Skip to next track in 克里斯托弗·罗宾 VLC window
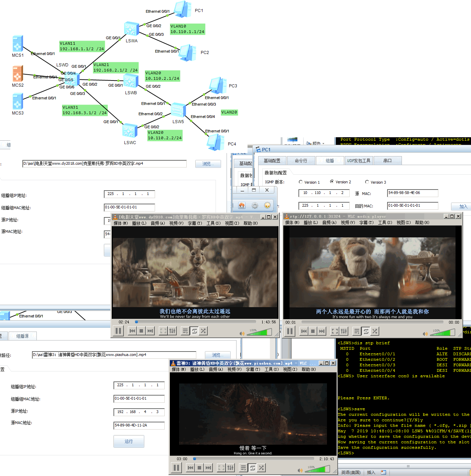This screenshot has width=471, height=476. click(150, 331)
